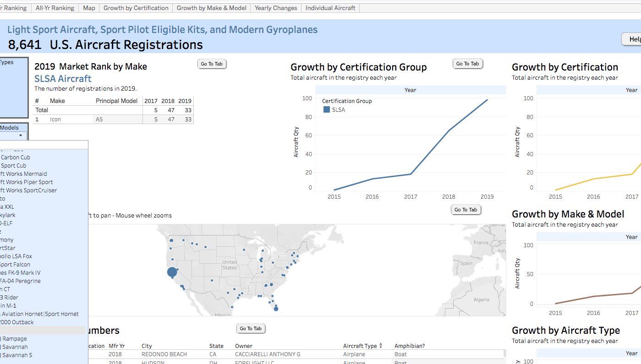Click the table's vertical scrollbar
Viewport: 641px width, 364px height.
pos(504,354)
